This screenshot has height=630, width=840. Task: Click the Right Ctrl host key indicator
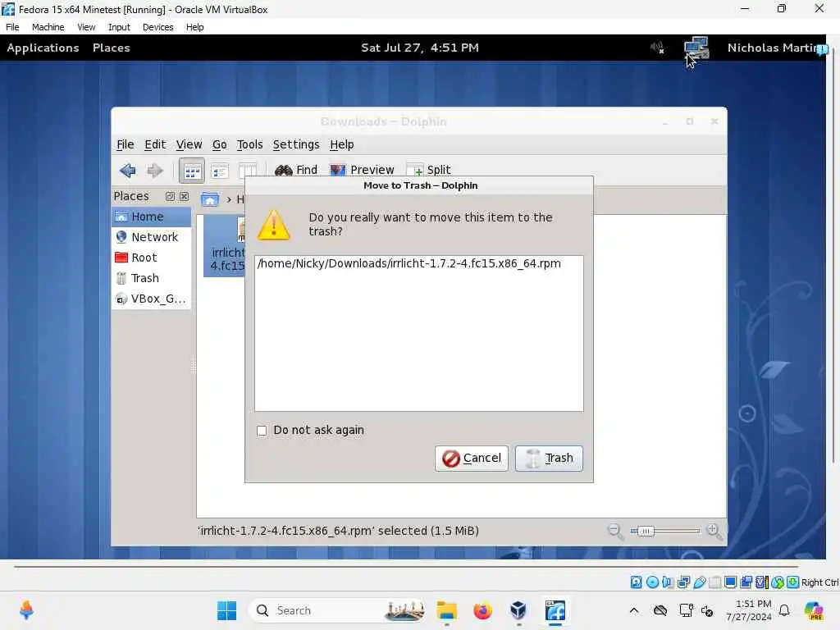[x=819, y=582]
